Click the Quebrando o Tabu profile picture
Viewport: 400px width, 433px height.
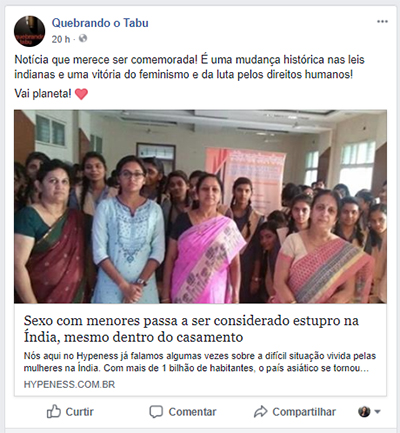click(x=29, y=31)
